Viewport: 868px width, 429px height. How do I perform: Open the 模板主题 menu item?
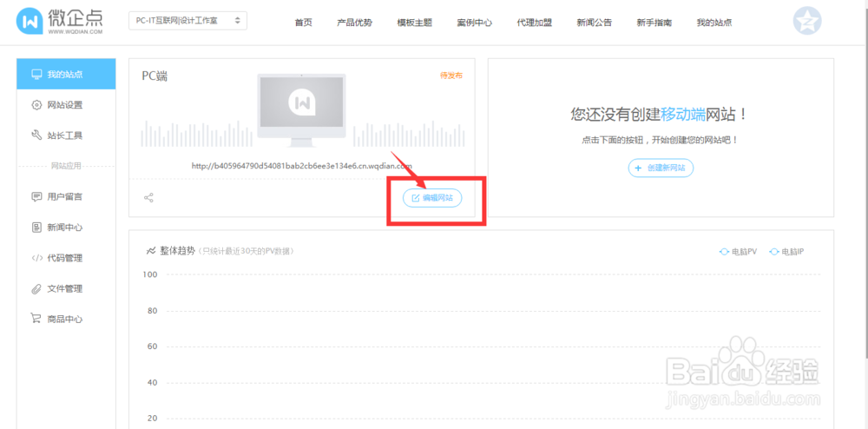pyautogui.click(x=415, y=23)
